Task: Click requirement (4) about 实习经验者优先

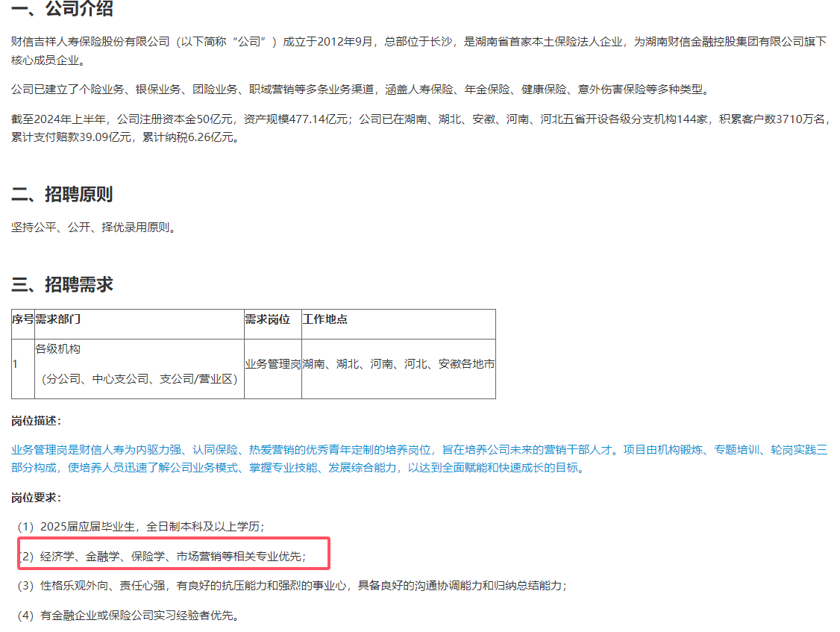Action: (128, 616)
